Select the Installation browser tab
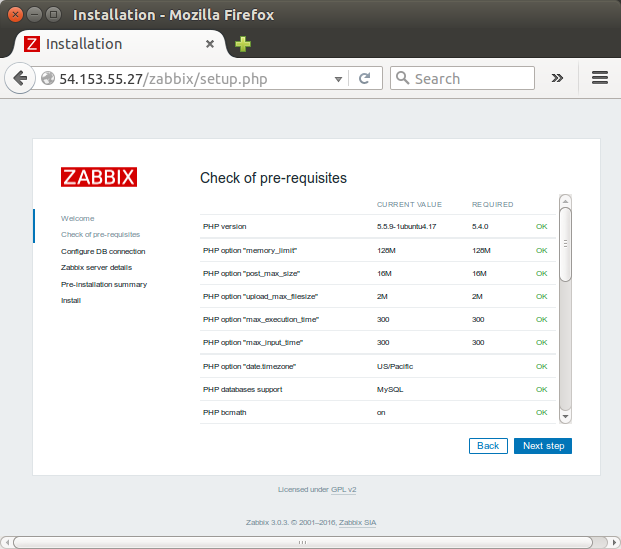621x549 pixels. (x=119, y=44)
